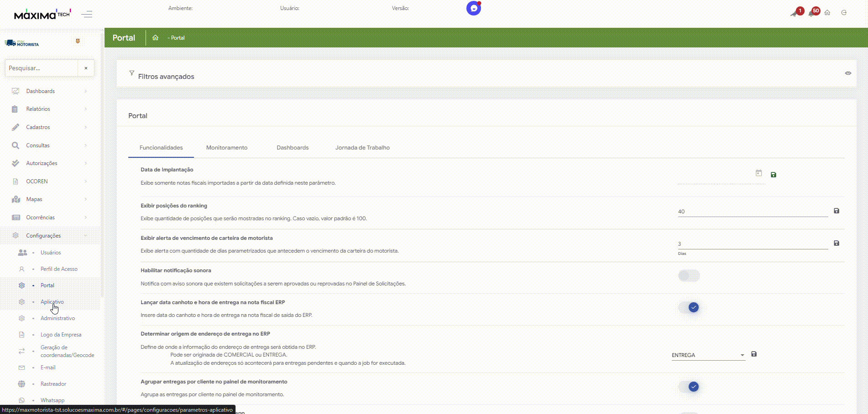Viewport: 868px width, 414px height.
Task: Click the Usuários people icon
Action: click(22, 253)
